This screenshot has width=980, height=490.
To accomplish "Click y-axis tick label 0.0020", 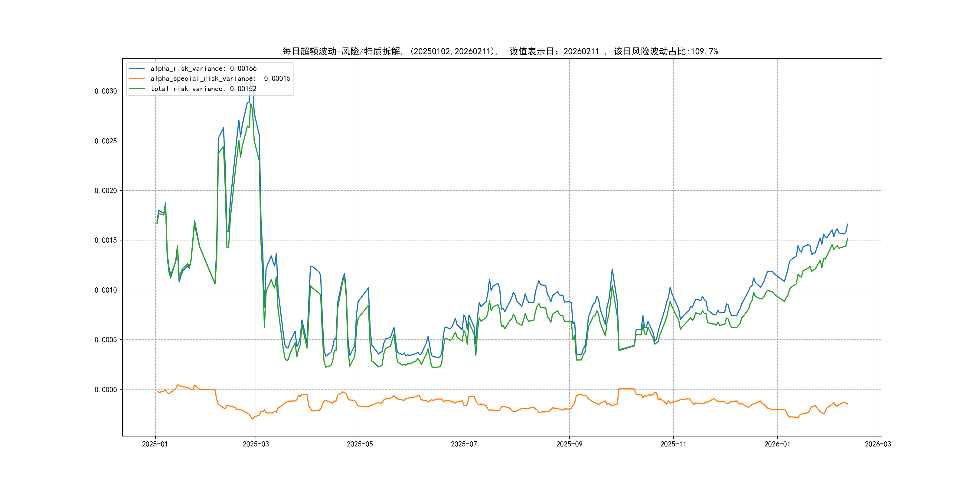I will pyautogui.click(x=106, y=191).
